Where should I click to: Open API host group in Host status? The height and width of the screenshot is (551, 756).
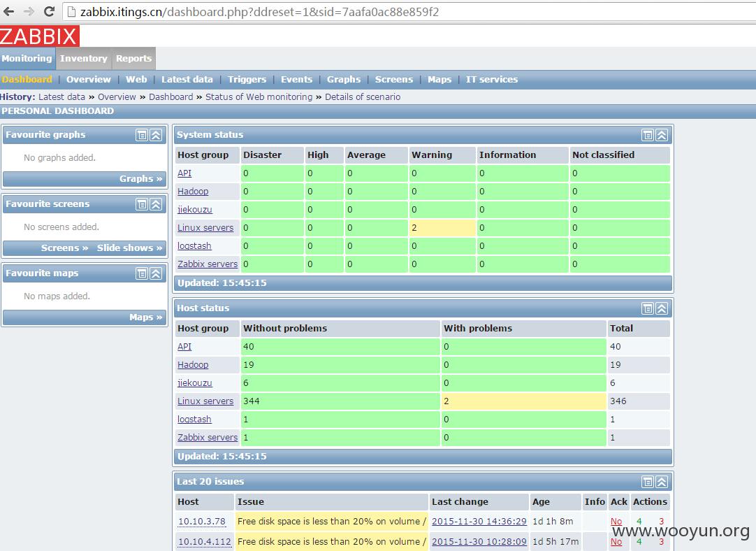[184, 346]
